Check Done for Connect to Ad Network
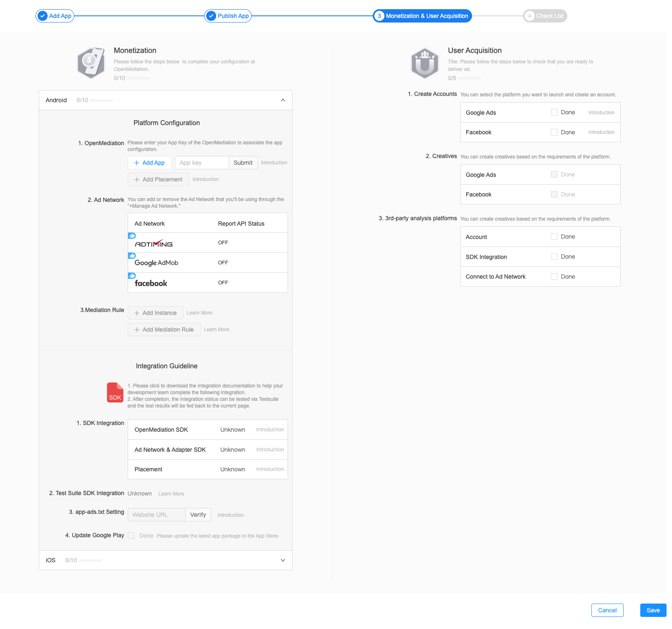This screenshot has width=672, height=629. click(554, 277)
